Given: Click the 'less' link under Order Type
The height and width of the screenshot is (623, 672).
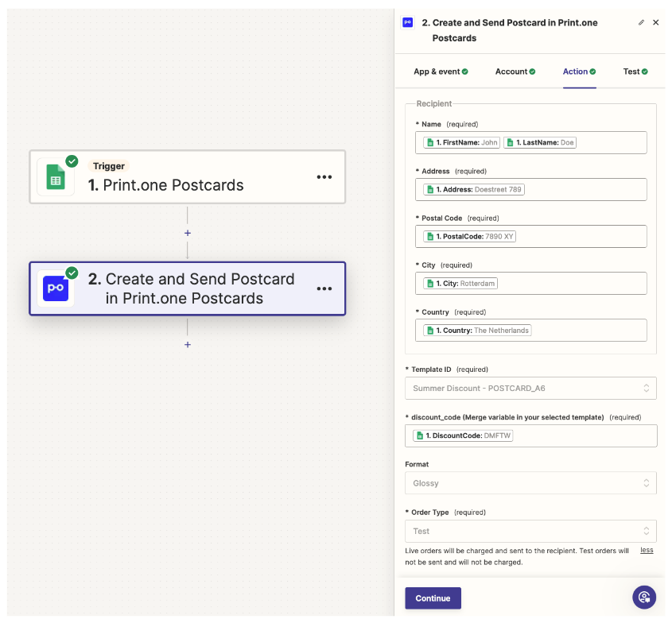Looking at the screenshot, I should (647, 550).
